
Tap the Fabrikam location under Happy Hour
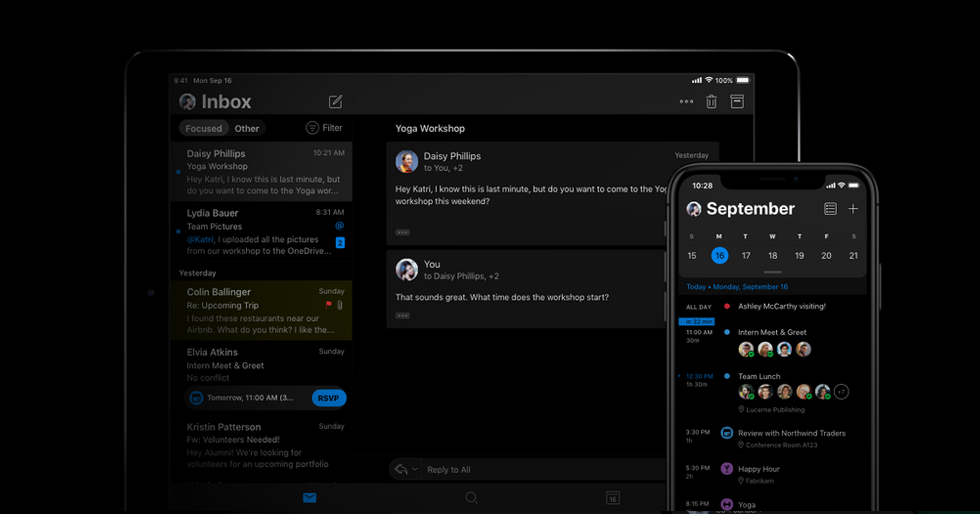(756, 481)
